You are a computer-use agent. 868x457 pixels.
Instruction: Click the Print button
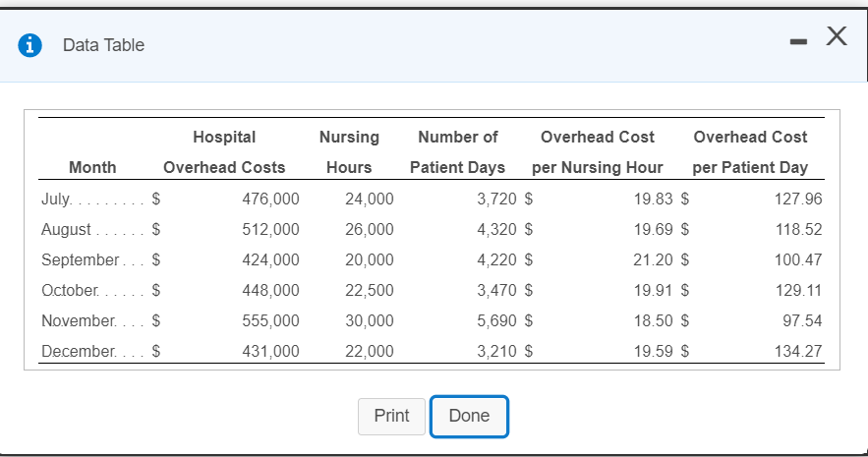pos(391,416)
